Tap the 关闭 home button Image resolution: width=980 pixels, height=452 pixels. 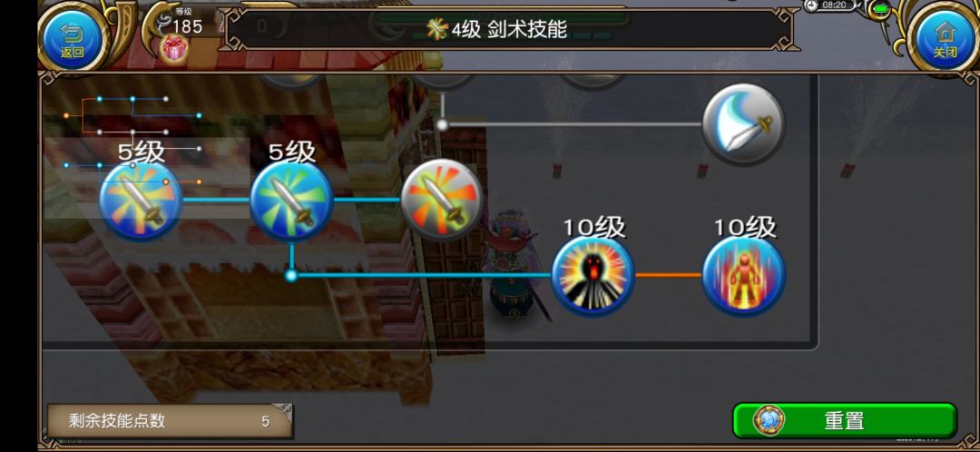(945, 39)
